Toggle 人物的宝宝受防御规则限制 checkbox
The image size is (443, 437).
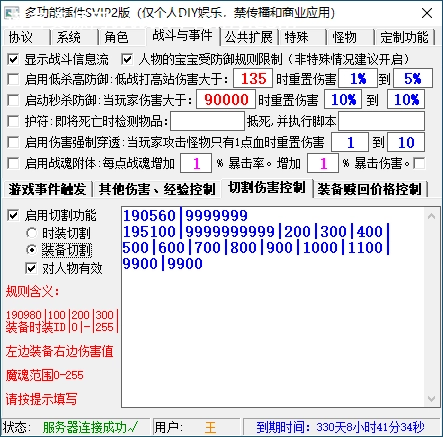coord(127,60)
